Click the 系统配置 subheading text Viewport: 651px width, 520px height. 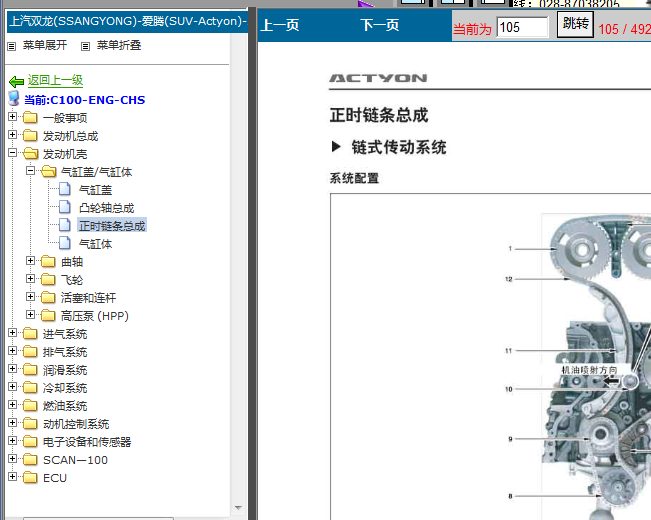coord(354,178)
